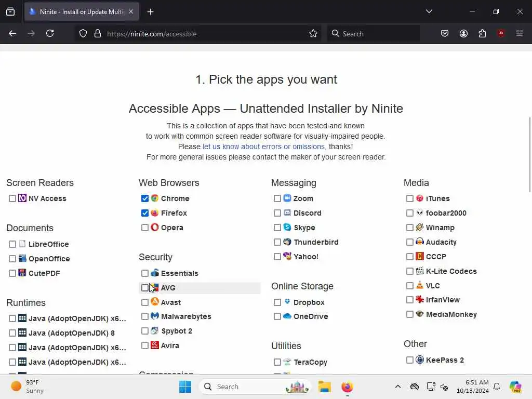Tick the foobar2000 checkbox

pyautogui.click(x=410, y=213)
